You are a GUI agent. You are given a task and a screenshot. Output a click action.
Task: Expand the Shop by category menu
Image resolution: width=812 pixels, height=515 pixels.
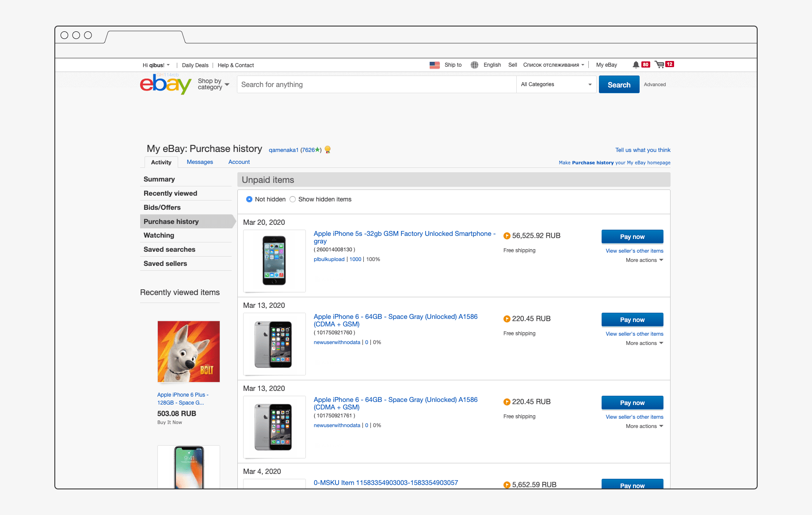point(213,84)
